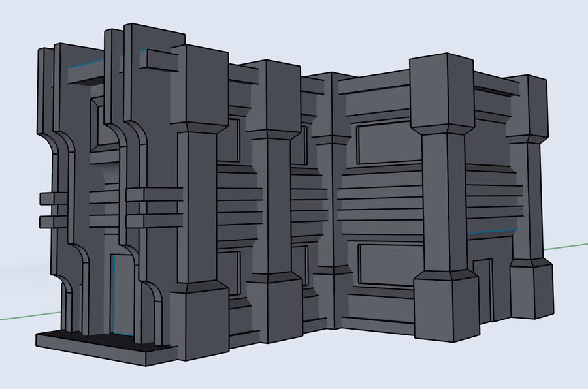Click the small doorway near the far right pillar
Screen dimensions: 588x389
click(483, 288)
